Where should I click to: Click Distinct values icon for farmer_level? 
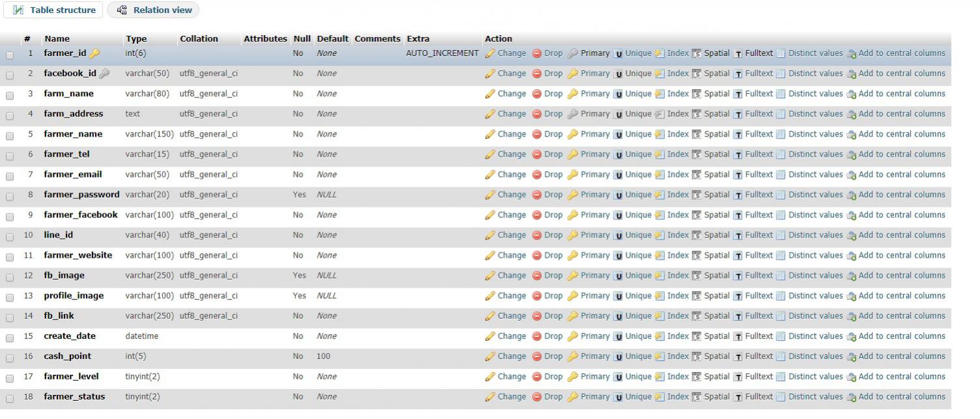781,376
